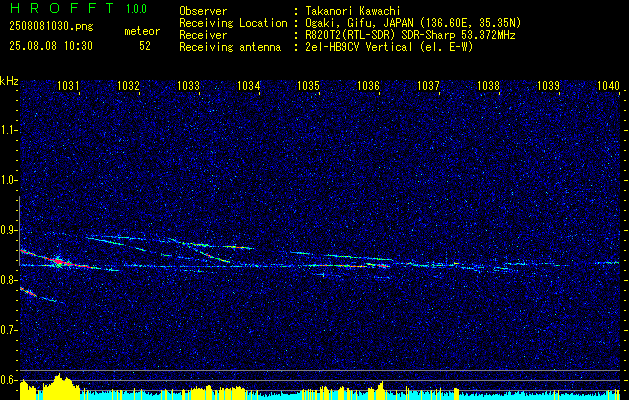Click the 0.8 kHz frequency label
Viewport: 629px width, 400px height.
pos(8,280)
